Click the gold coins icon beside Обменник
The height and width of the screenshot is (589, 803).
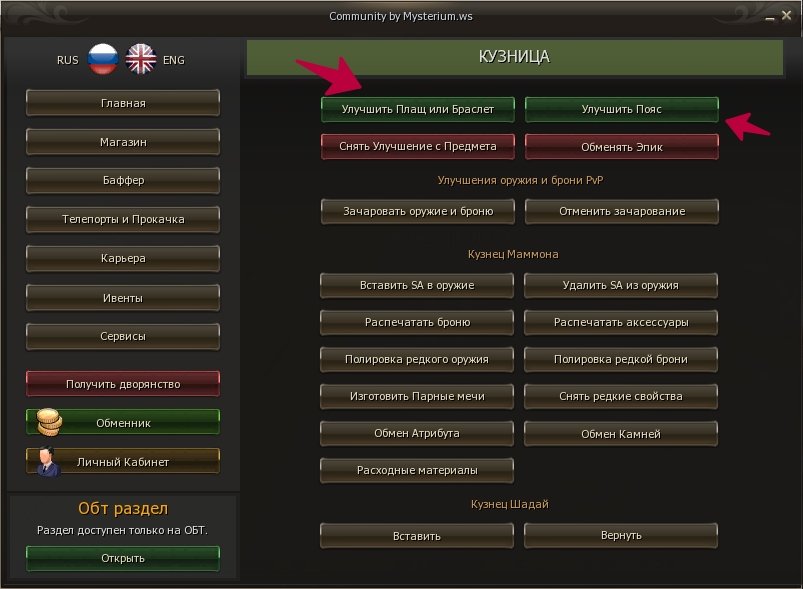click(50, 422)
